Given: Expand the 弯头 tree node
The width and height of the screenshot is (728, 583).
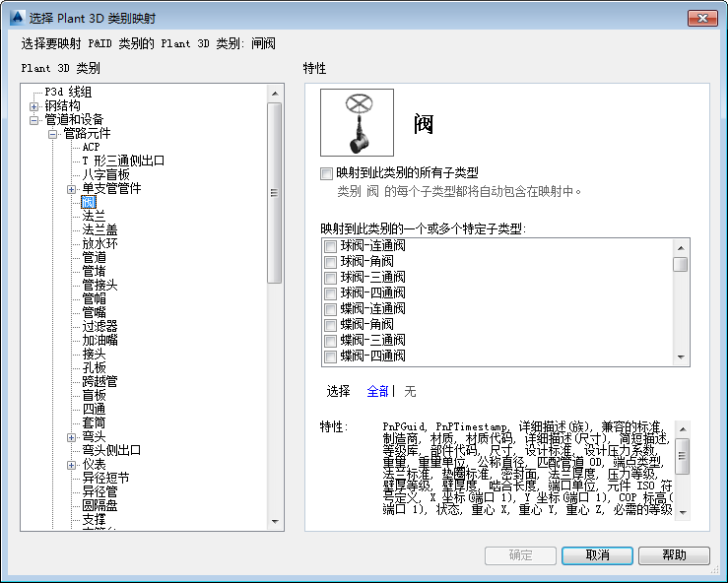Looking at the screenshot, I should click(x=71, y=437).
